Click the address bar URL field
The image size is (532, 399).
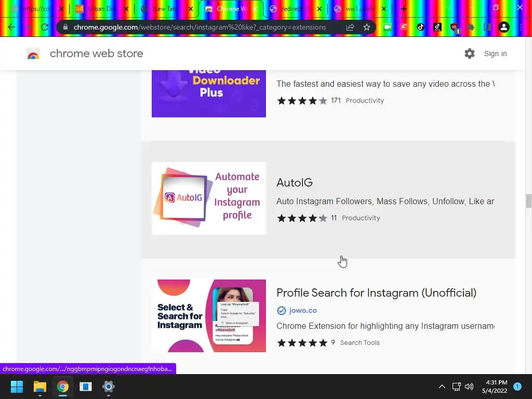pos(199,27)
